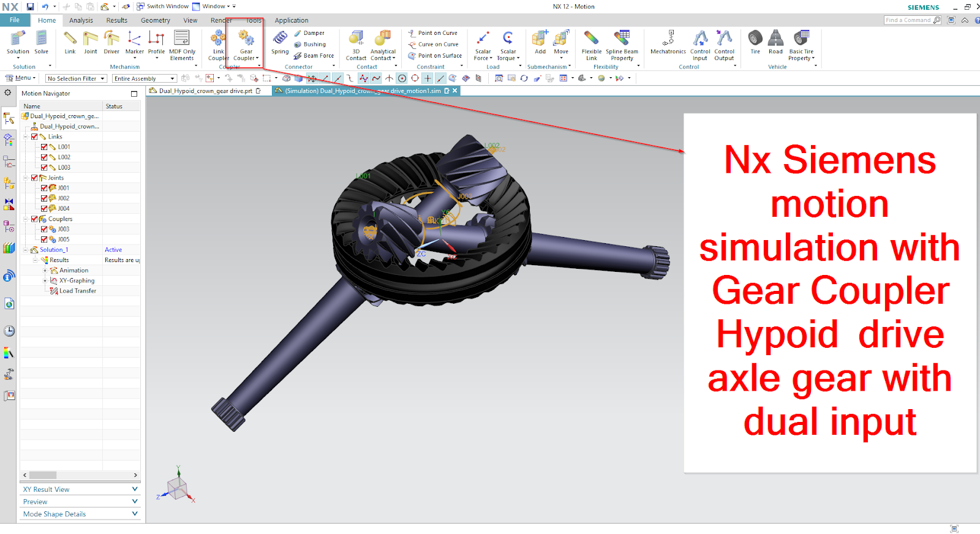Click Curve on Curve constraint

click(433, 44)
